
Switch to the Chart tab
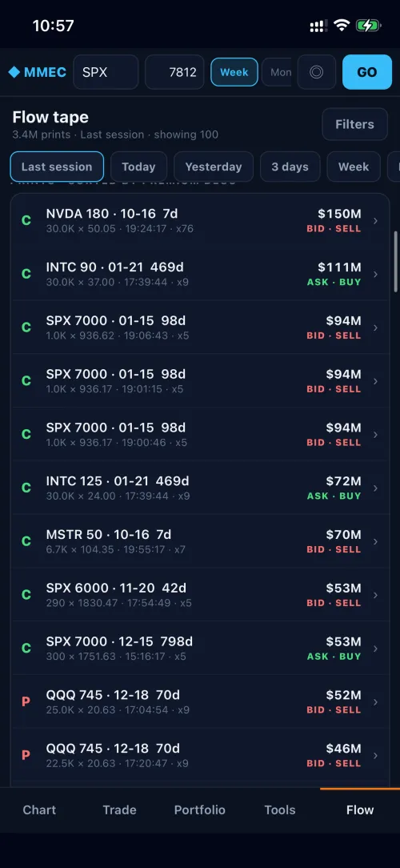tap(39, 810)
